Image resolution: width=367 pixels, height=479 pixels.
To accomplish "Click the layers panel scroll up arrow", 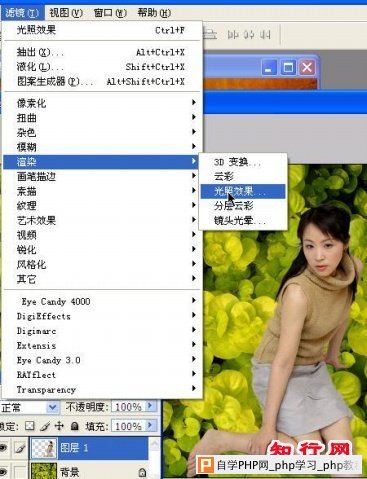I will pyautogui.click(x=155, y=444).
